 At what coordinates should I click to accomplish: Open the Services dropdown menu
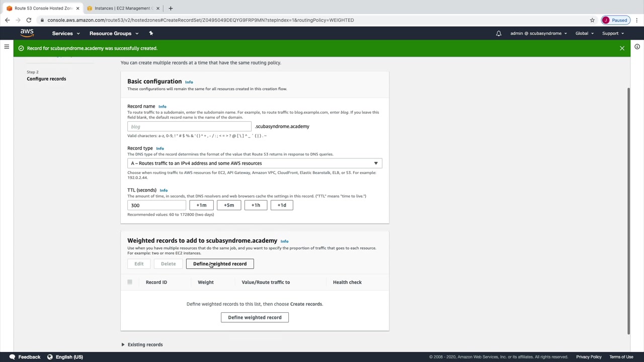[x=66, y=33]
